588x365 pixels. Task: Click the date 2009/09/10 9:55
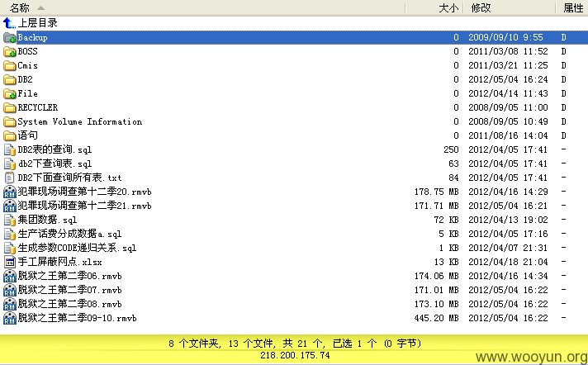click(505, 37)
